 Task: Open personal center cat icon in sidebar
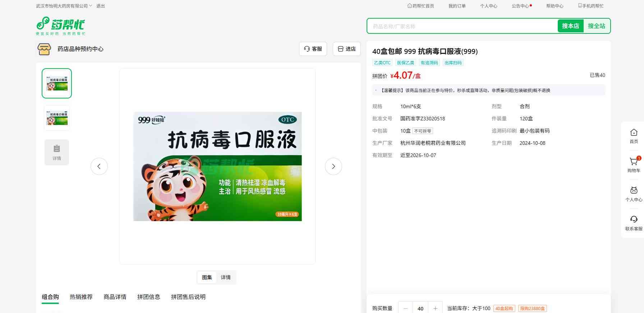634,191
